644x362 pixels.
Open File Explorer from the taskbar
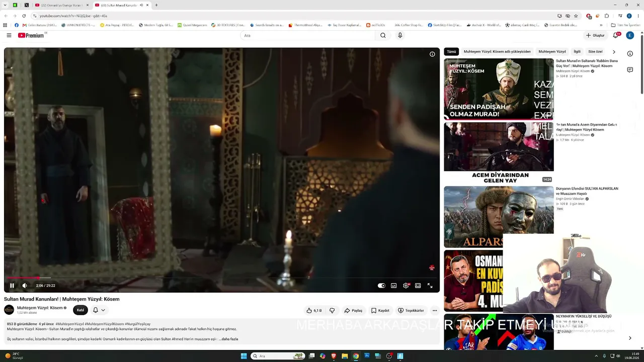pos(345,356)
